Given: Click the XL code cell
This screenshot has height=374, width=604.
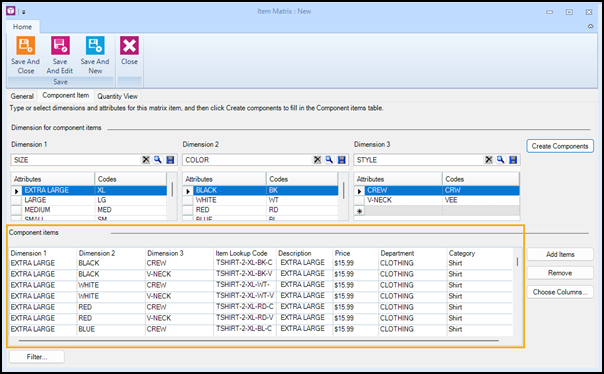Looking at the screenshot, I should [131, 190].
